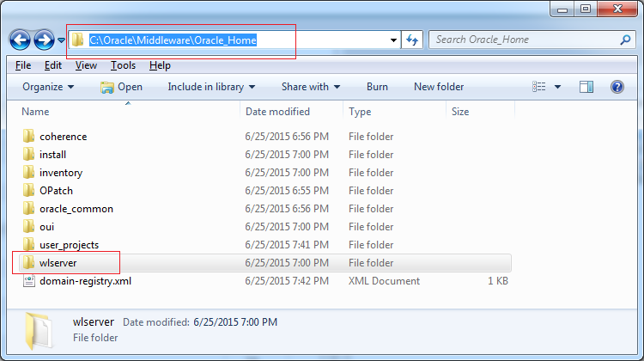
Task: Click the large folder thumbnail in details pane
Action: click(39, 330)
